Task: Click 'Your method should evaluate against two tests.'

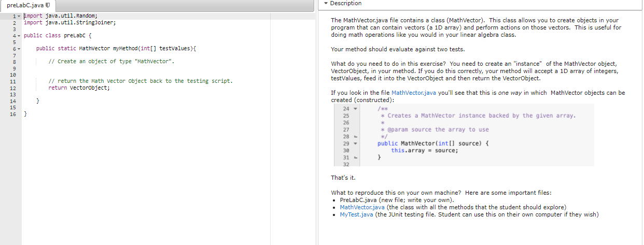Action: coord(398,50)
